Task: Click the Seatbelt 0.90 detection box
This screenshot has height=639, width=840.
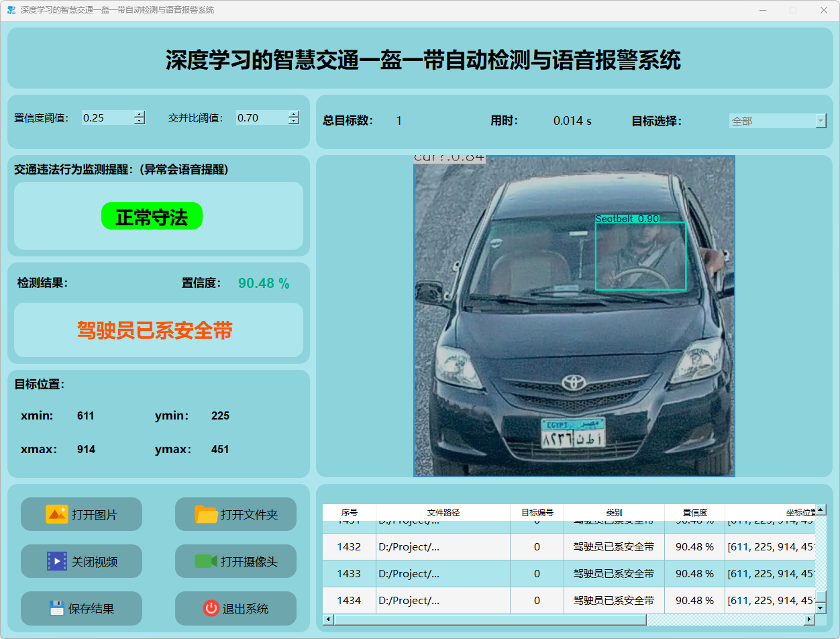Action: coord(641,256)
